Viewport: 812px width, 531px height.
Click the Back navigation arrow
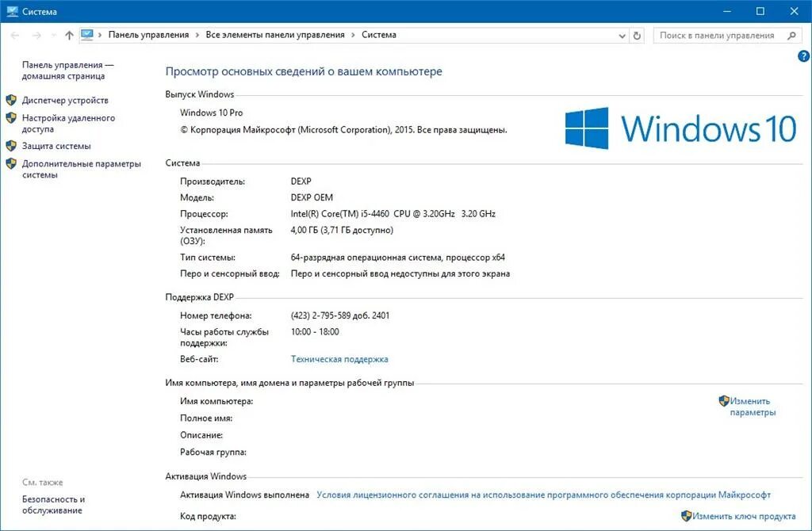15,35
